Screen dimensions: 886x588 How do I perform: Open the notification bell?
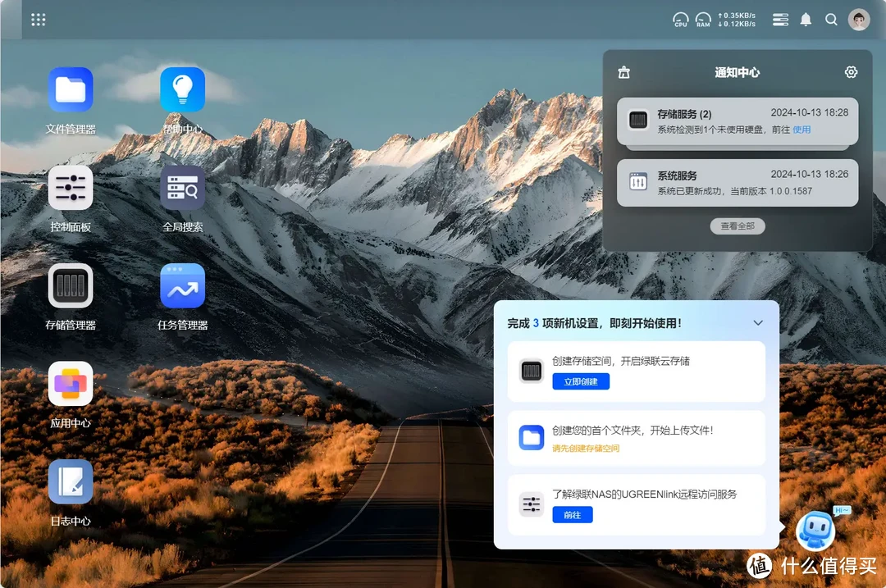806,19
